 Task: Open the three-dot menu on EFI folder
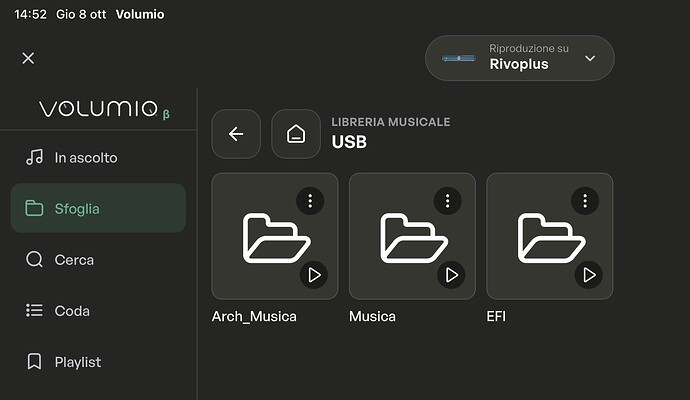[x=585, y=201]
